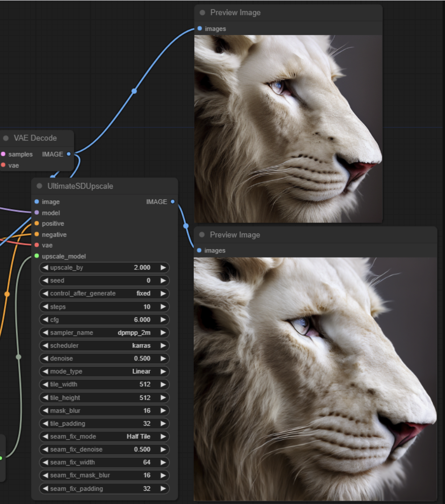The height and width of the screenshot is (504, 445).
Task: Click the denoise value slider field
Action: click(x=104, y=359)
